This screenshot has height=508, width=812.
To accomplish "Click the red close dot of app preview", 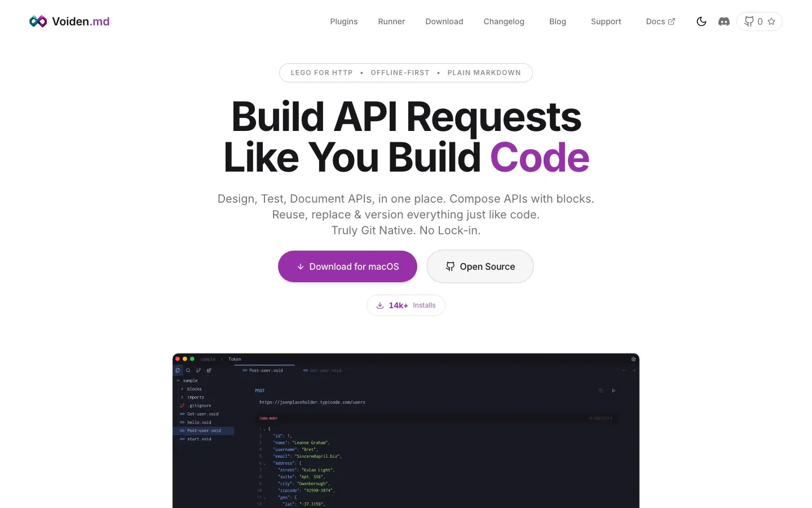I will click(178, 359).
